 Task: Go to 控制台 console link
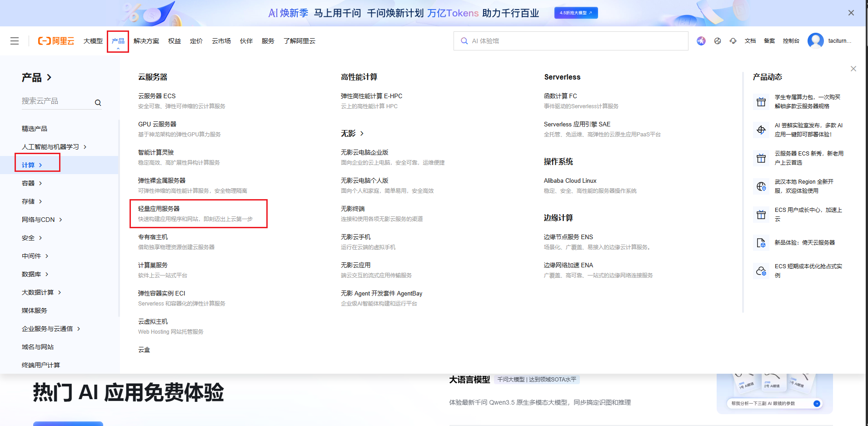791,41
